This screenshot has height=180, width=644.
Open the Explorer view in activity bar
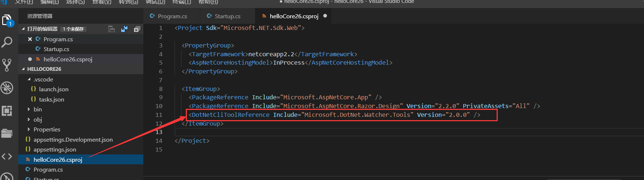[x=7, y=20]
